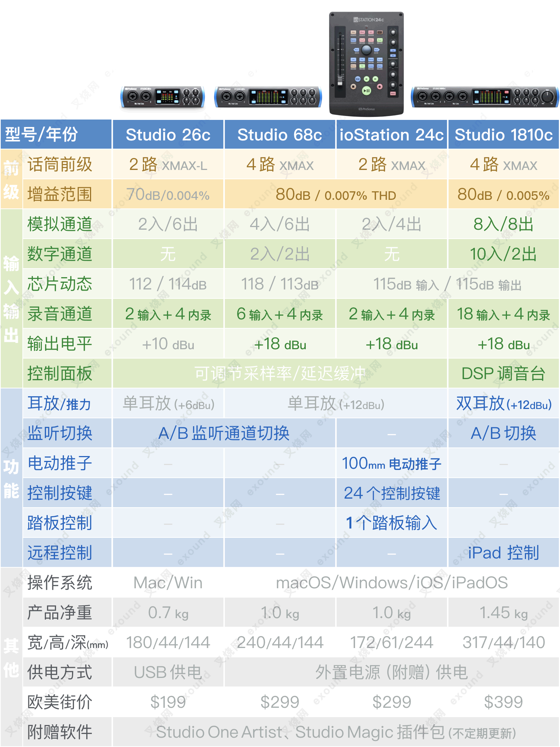Viewport: 560px width, 747px height.
Task: Click the '远程控制' row label
Action: pos(67,553)
